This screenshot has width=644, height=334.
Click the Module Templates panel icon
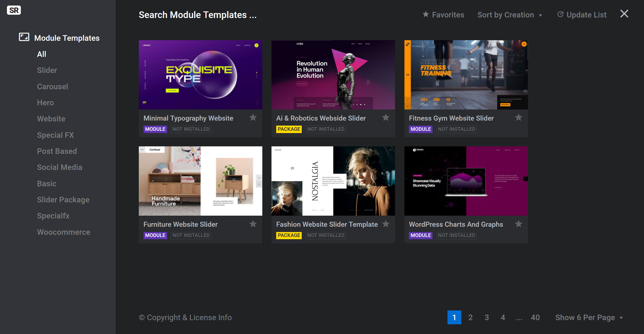[x=24, y=37]
